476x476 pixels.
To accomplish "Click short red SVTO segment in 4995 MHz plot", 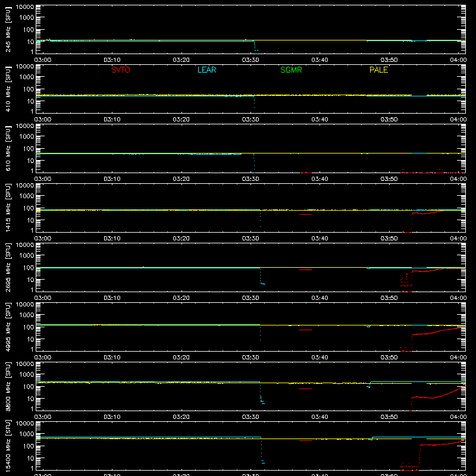I will click(305, 330).
